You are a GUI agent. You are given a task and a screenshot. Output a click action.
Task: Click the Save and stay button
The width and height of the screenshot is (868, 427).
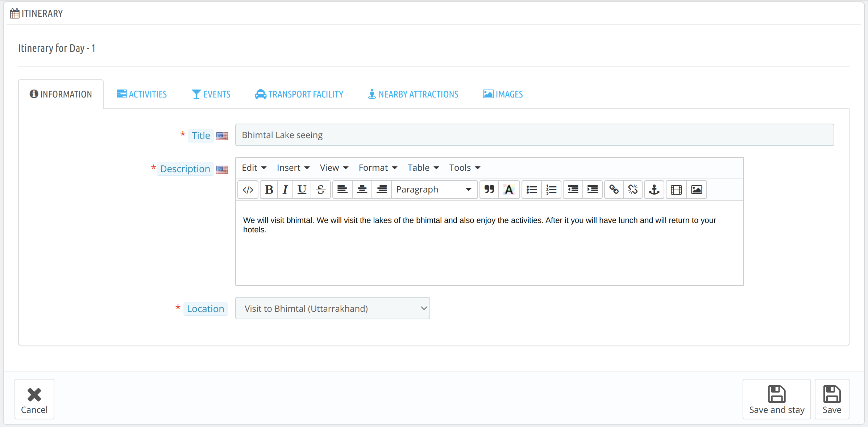click(777, 399)
